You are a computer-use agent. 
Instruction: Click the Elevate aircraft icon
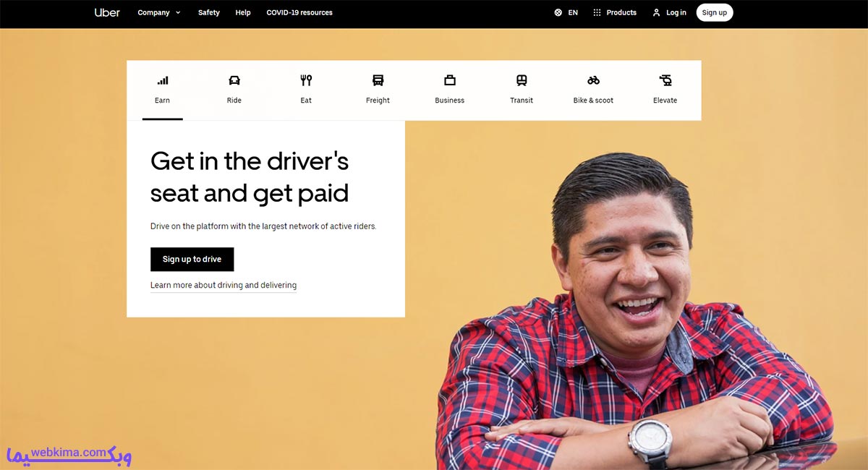click(665, 80)
